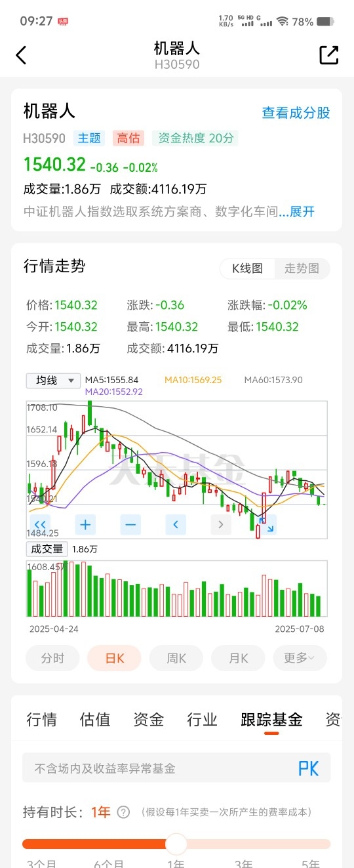Image resolution: width=354 pixels, height=868 pixels.
Task: Switch chart view to 走势图
Action: (x=302, y=268)
